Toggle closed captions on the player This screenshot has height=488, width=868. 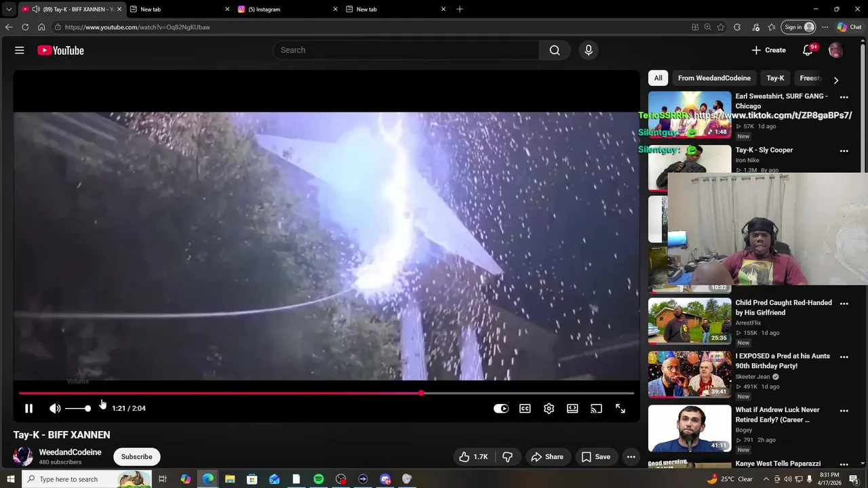(525, 409)
